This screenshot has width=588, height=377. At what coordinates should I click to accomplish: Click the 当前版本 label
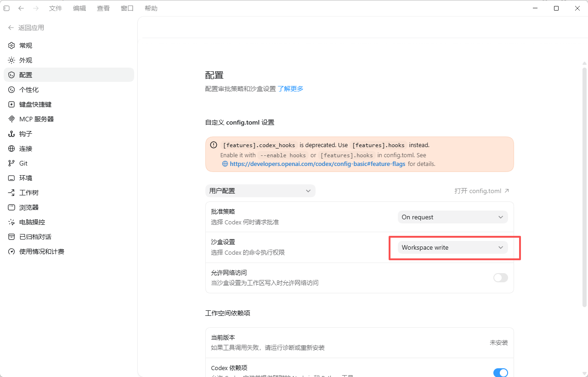[x=223, y=337]
